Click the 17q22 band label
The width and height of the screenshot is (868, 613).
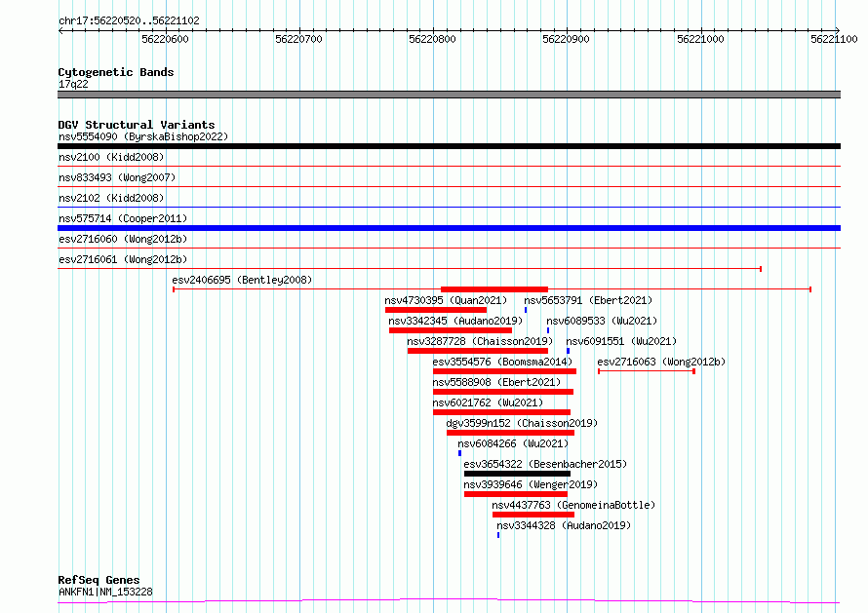point(73,84)
